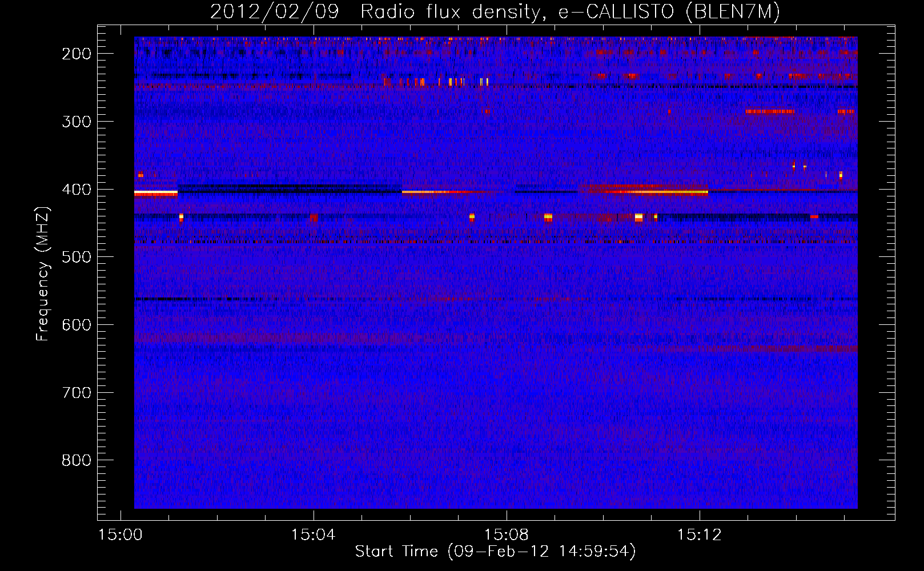Click the '15:04' time tick label
The width and height of the screenshot is (924, 571).
coord(313,535)
